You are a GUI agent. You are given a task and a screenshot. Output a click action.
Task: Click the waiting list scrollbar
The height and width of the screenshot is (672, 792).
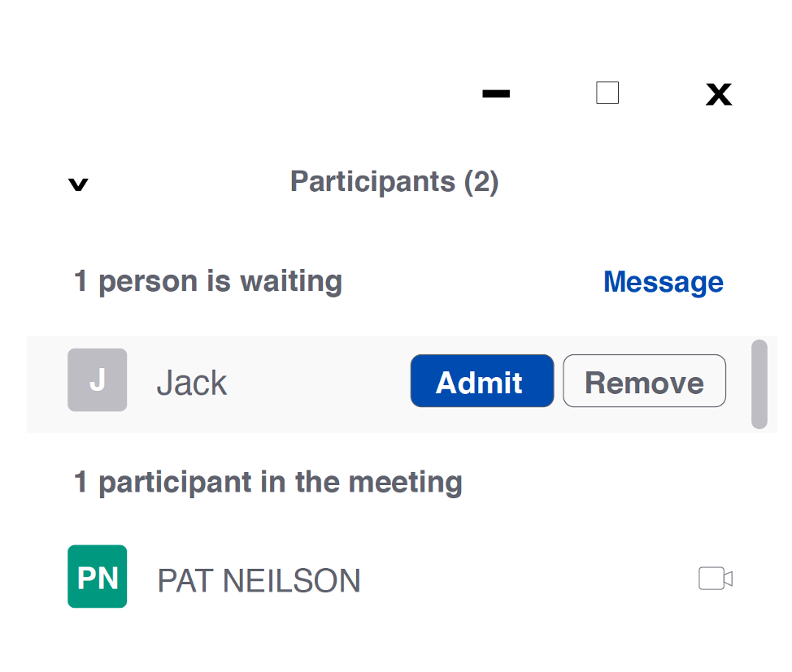[759, 384]
